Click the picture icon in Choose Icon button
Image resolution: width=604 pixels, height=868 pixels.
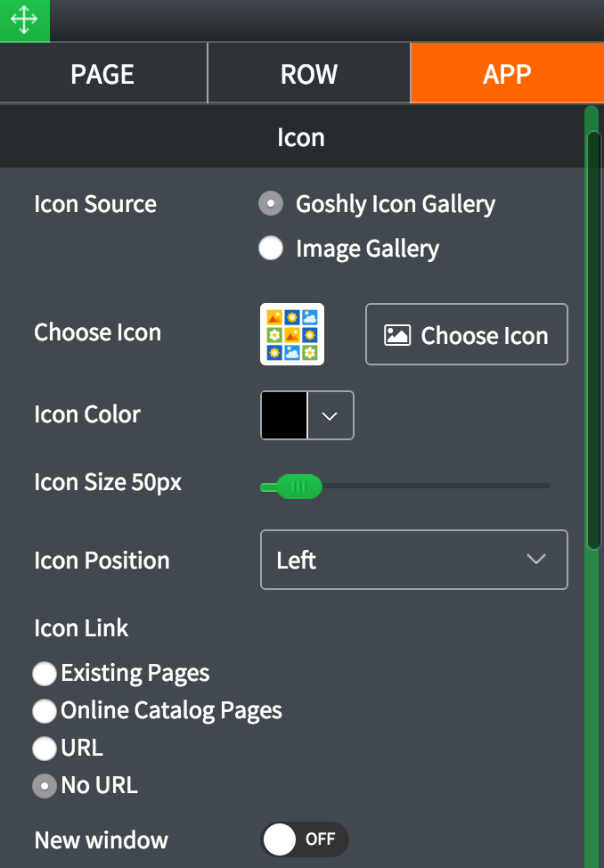396,335
